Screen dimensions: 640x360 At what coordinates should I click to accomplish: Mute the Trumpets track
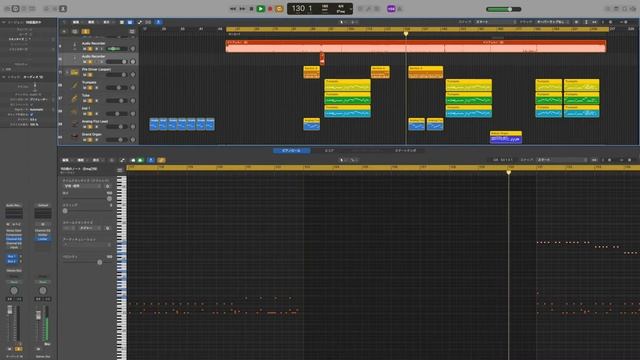point(85,88)
